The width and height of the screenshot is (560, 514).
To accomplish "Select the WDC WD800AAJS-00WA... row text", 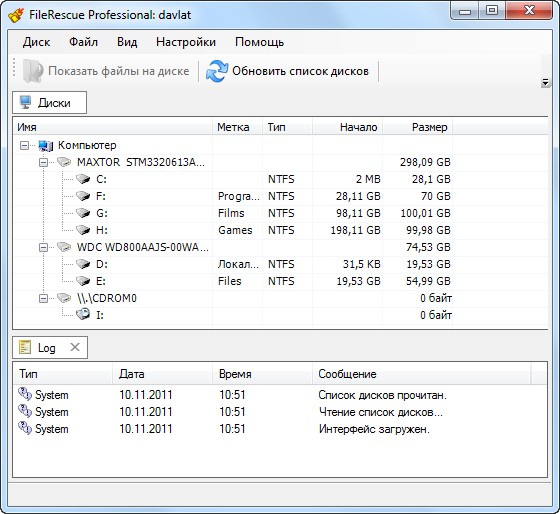I will [x=143, y=247].
